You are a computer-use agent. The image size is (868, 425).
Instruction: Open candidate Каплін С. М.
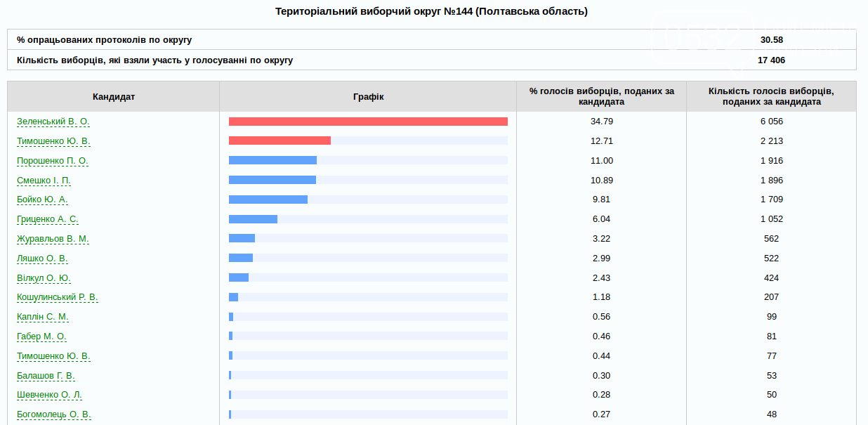click(43, 317)
